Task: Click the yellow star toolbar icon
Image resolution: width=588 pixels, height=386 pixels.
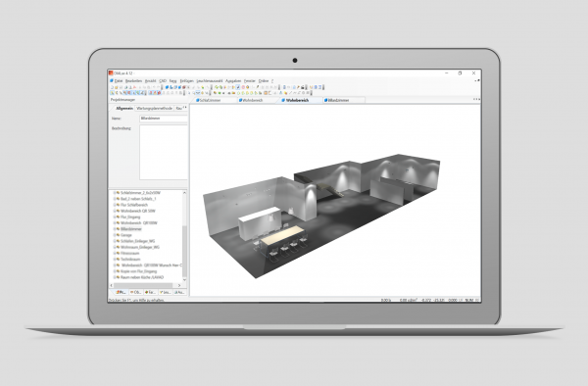Action: [x=203, y=87]
